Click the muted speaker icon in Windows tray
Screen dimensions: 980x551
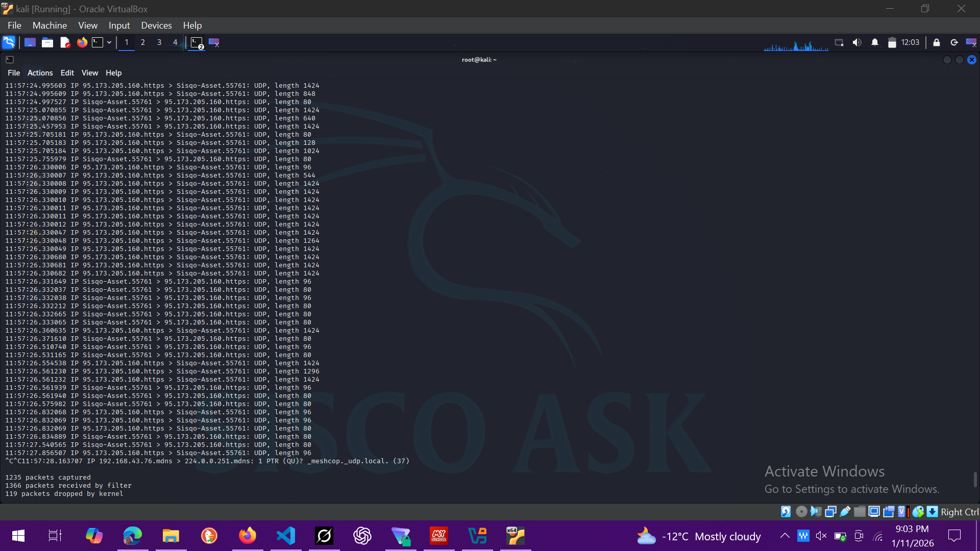click(x=821, y=536)
